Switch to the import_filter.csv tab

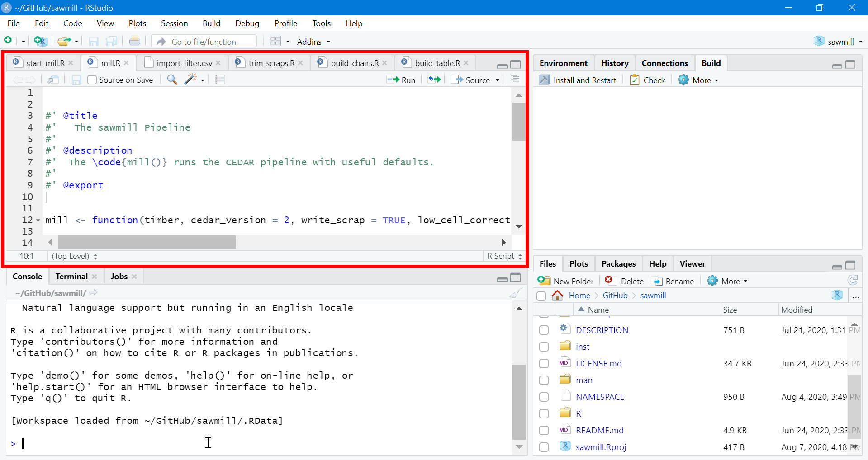click(185, 63)
